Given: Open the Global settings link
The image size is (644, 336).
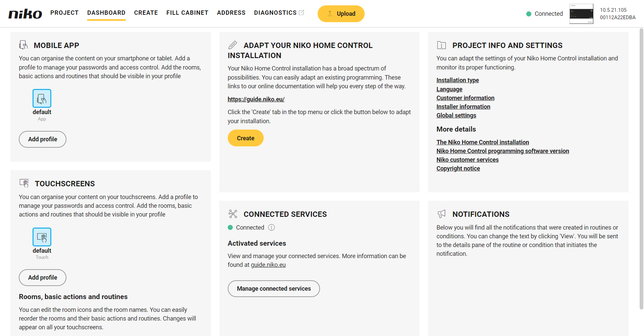Looking at the screenshot, I should click(456, 115).
